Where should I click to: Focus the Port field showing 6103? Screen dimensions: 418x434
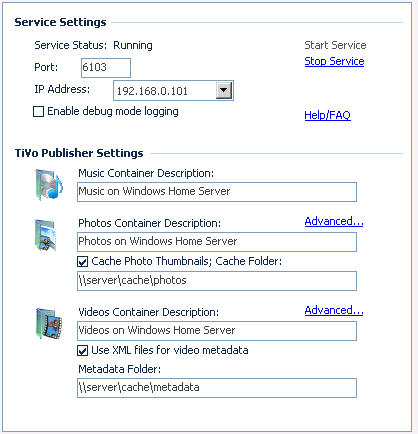106,68
